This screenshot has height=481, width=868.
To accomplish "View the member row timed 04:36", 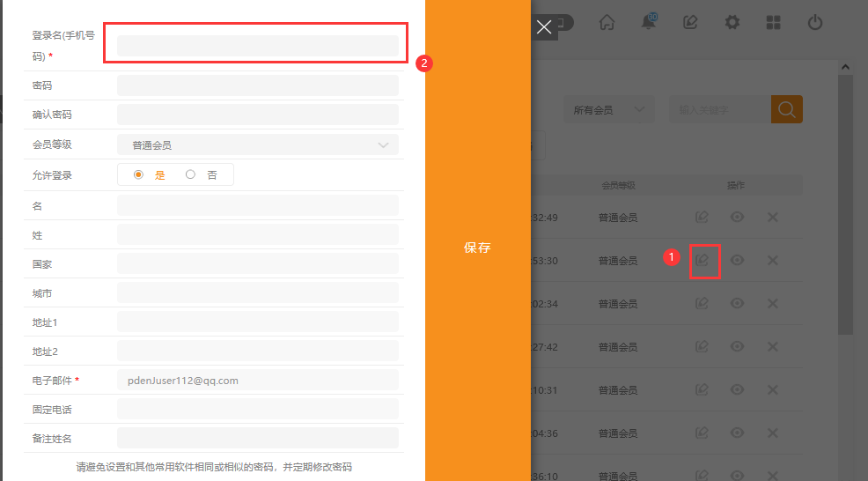I will (x=737, y=433).
